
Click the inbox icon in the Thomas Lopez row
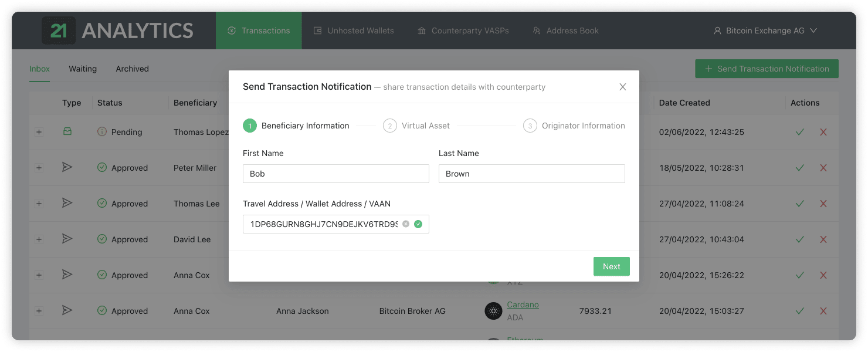coord(67,132)
